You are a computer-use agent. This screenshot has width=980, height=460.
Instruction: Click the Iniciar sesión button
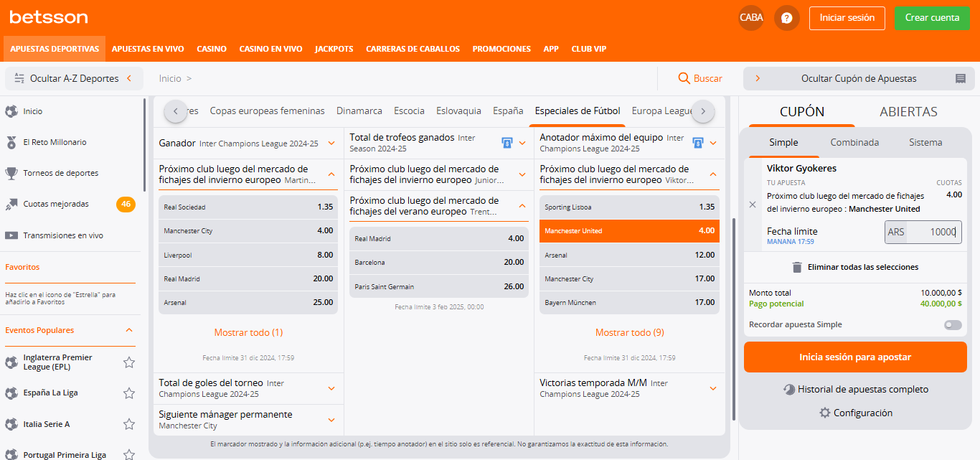[847, 18]
